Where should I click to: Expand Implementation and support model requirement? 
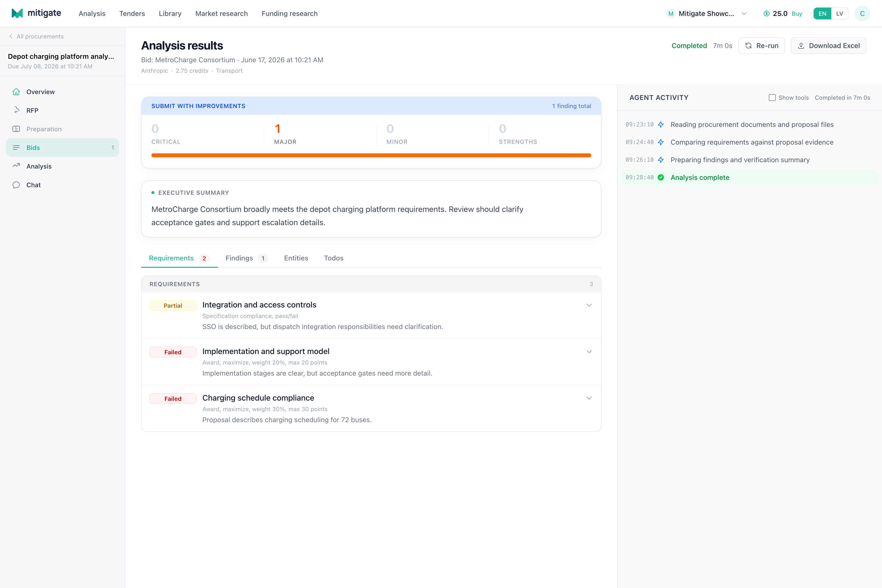589,351
